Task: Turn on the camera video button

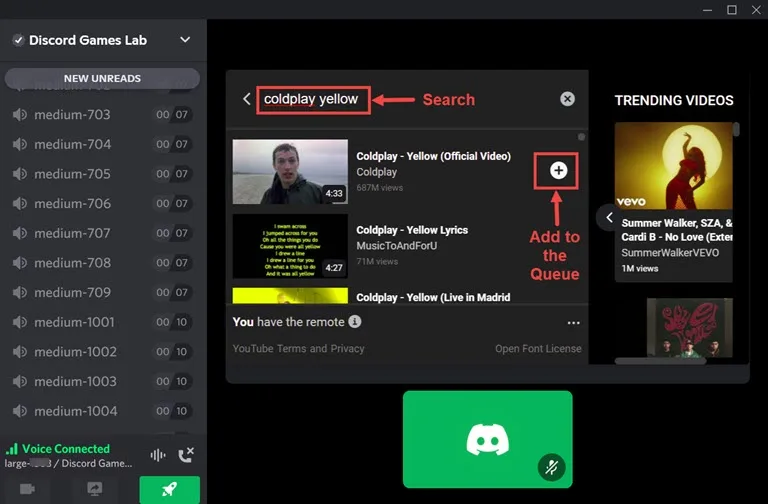Action: tap(27, 489)
